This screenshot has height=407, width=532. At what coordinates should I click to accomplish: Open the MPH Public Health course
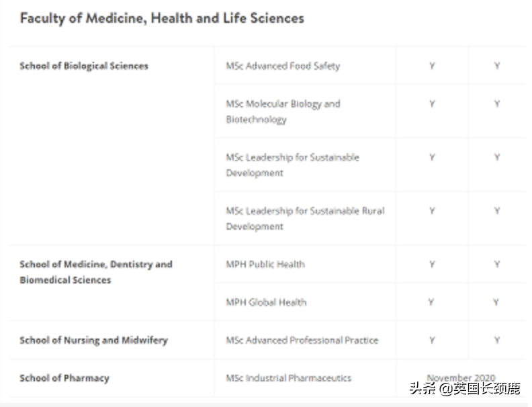(x=265, y=264)
